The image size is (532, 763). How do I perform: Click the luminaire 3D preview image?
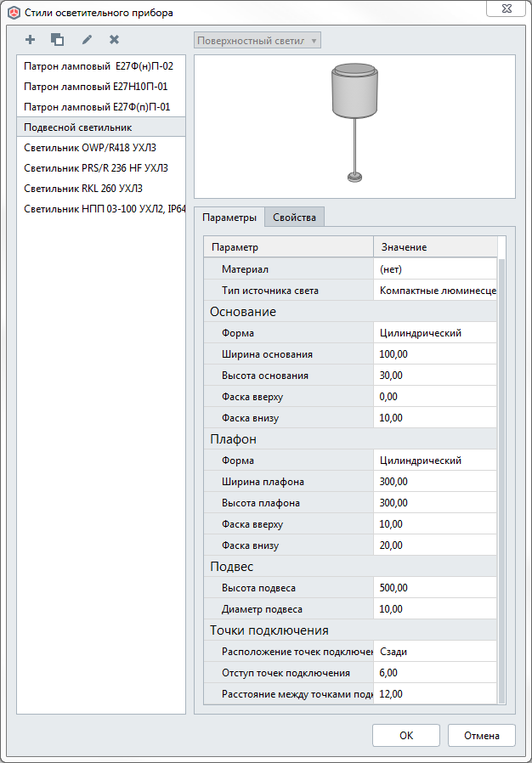pyautogui.click(x=355, y=122)
